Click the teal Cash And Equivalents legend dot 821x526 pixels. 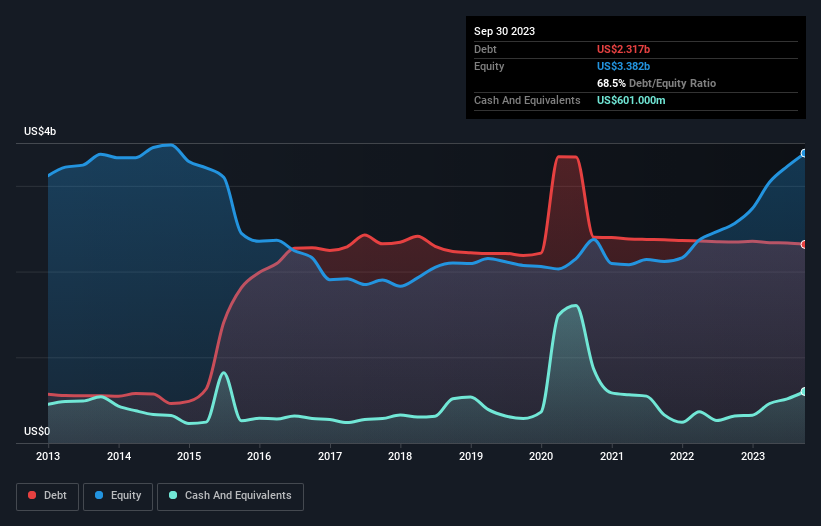coord(173,495)
